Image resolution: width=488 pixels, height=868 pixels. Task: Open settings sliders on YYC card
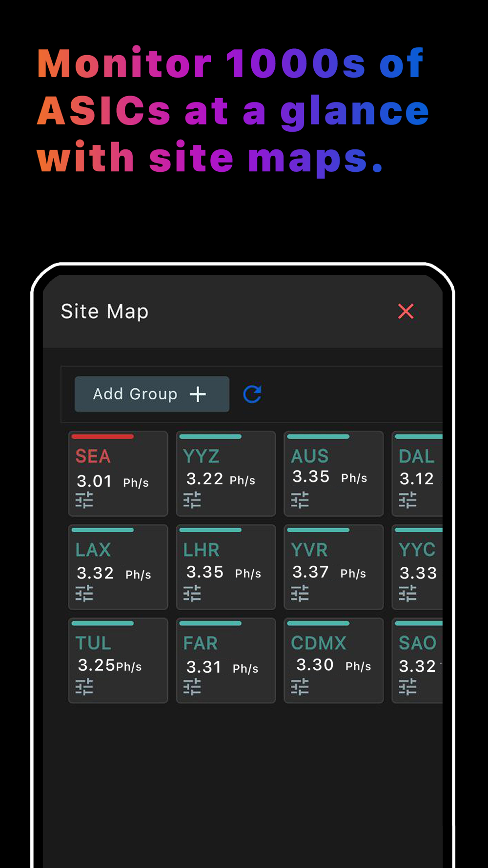[408, 594]
